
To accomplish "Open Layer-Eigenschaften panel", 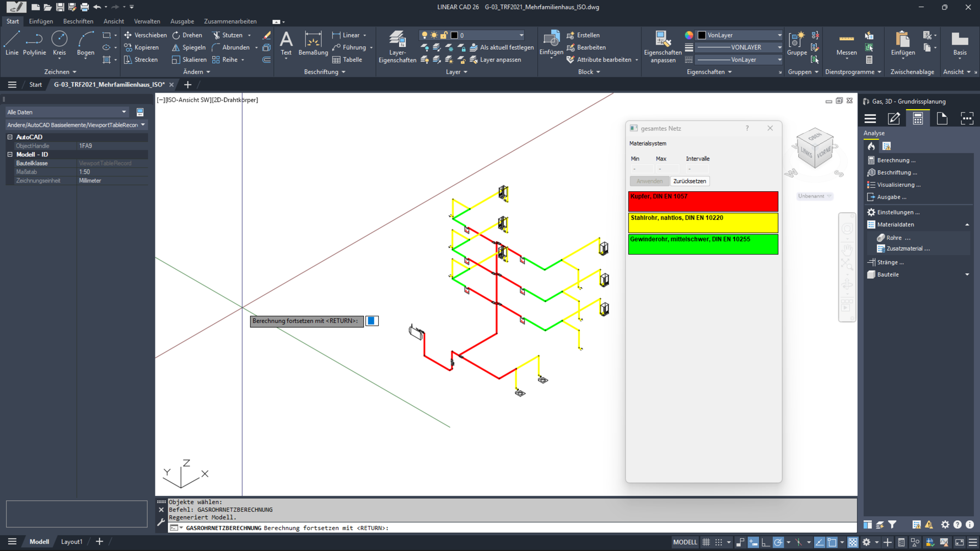I will [397, 47].
